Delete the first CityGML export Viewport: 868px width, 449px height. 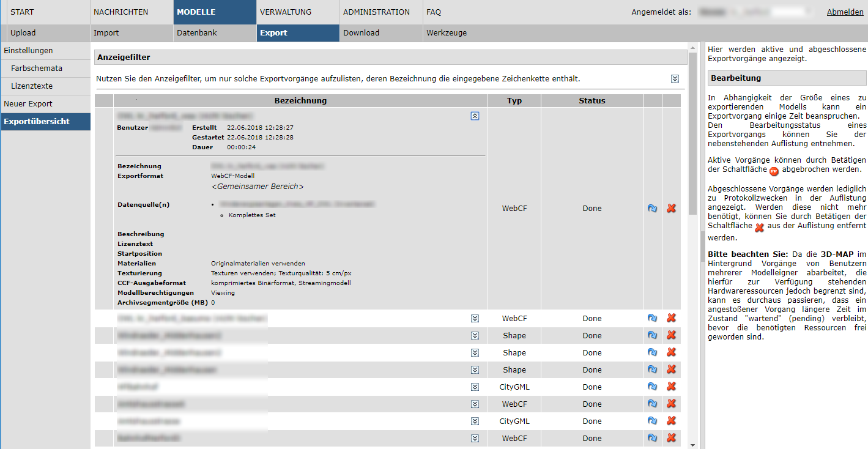tap(671, 387)
